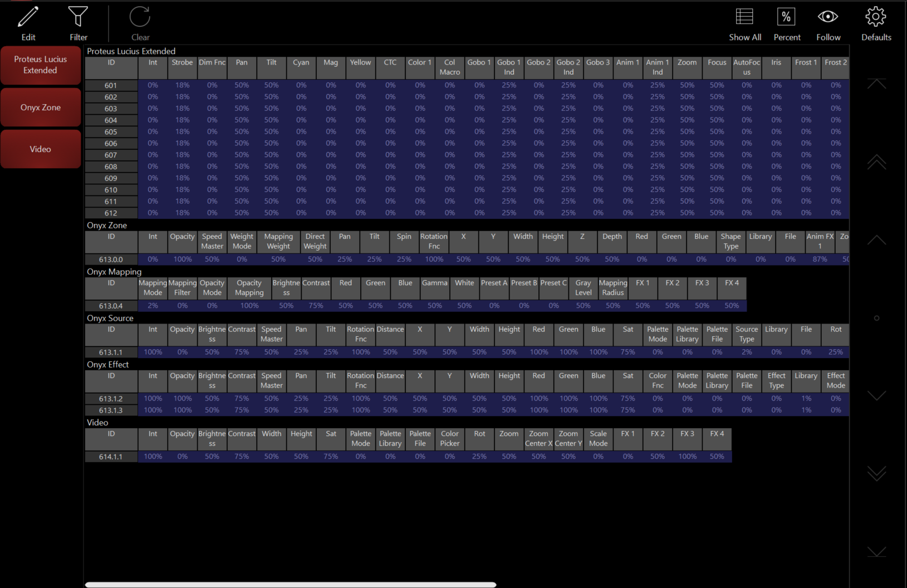
Task: Select the Onyx Zone button
Action: pyautogui.click(x=41, y=107)
